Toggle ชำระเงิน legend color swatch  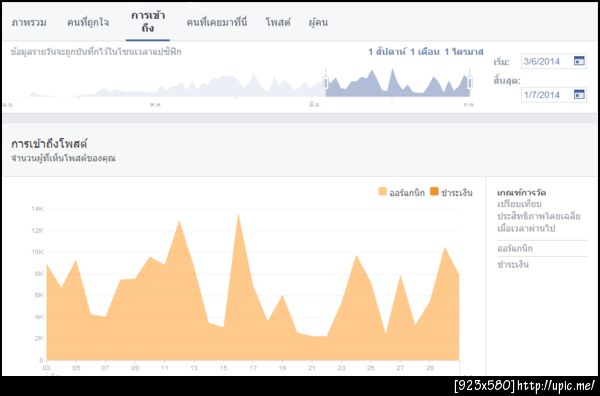click(434, 192)
